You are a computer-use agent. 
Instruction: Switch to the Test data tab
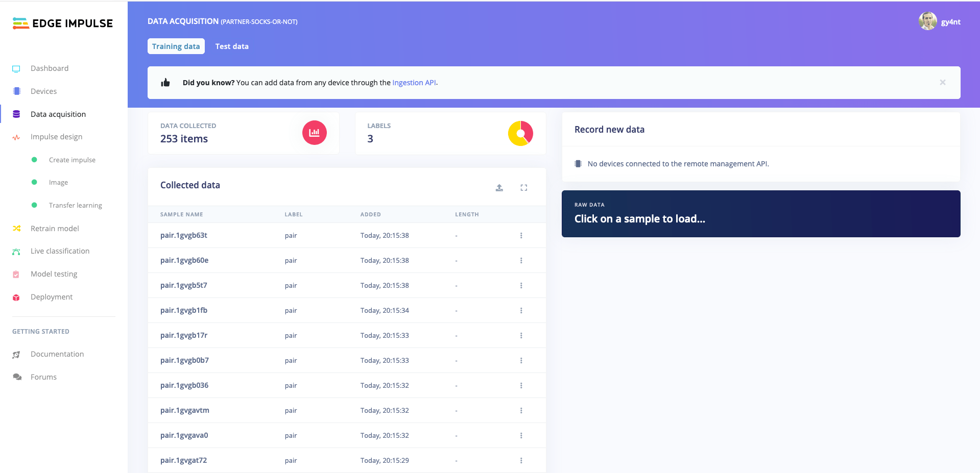pyautogui.click(x=232, y=46)
